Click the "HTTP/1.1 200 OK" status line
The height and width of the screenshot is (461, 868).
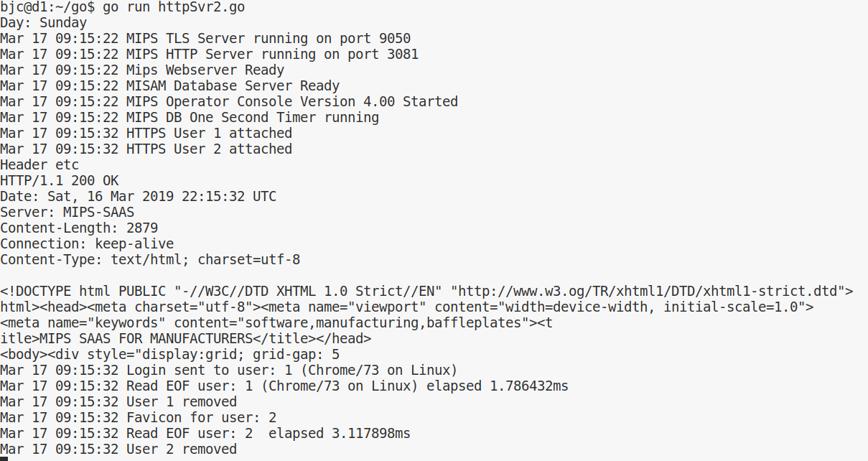(59, 181)
